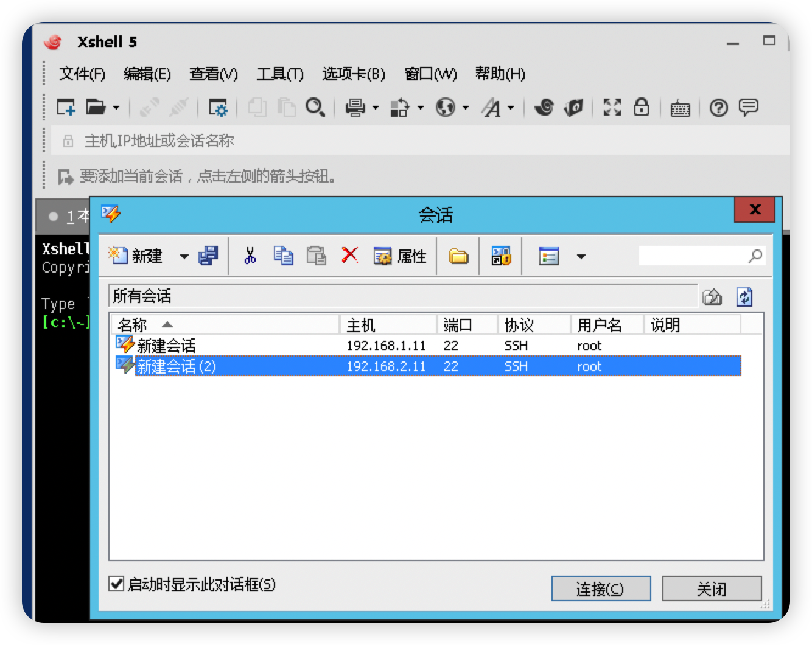Click the yellow new folder icon in Sessions dialog
This screenshot has width=812, height=645.
point(458,256)
